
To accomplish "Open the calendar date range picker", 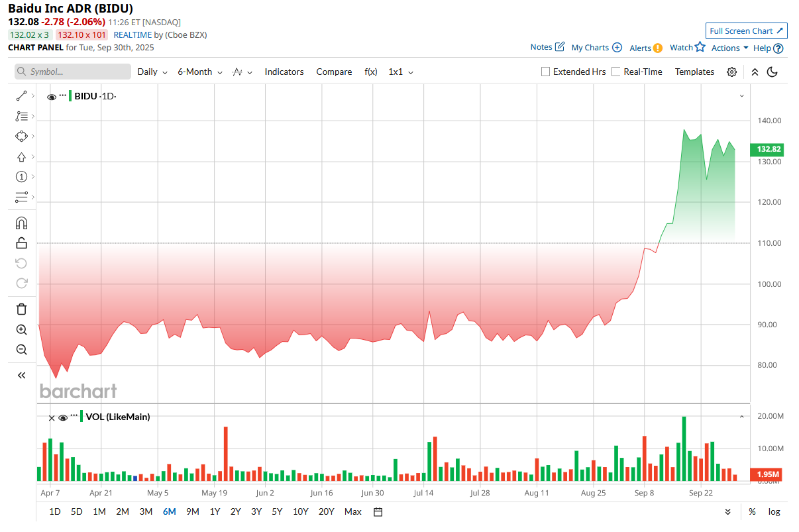I will tap(378, 511).
